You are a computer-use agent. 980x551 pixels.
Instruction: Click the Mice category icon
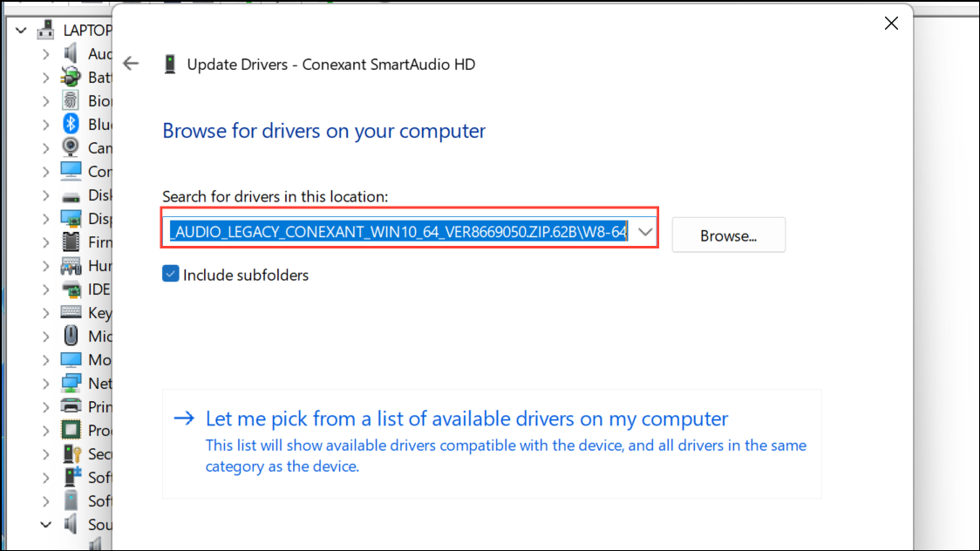(71, 337)
